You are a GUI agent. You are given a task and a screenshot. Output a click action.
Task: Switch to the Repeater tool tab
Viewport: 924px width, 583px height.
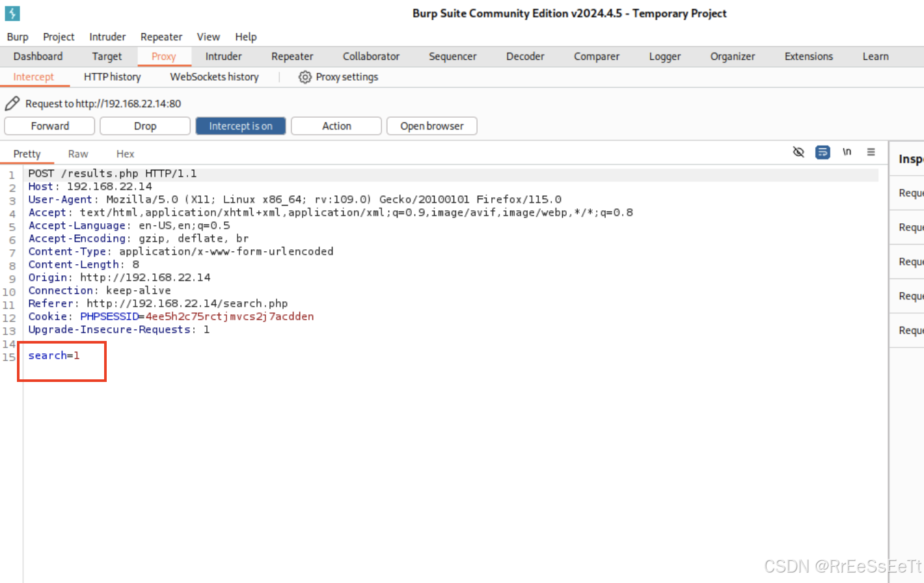[292, 57]
